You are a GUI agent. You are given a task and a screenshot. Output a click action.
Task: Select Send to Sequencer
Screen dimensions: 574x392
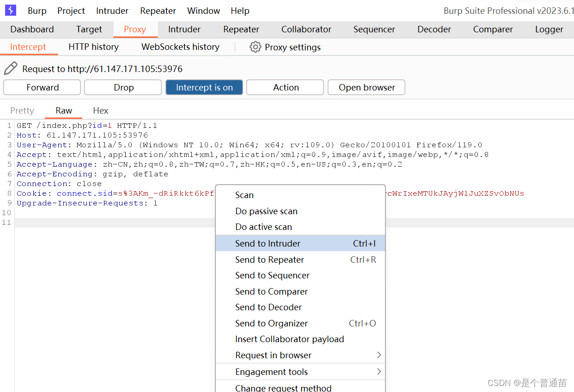(x=300, y=275)
